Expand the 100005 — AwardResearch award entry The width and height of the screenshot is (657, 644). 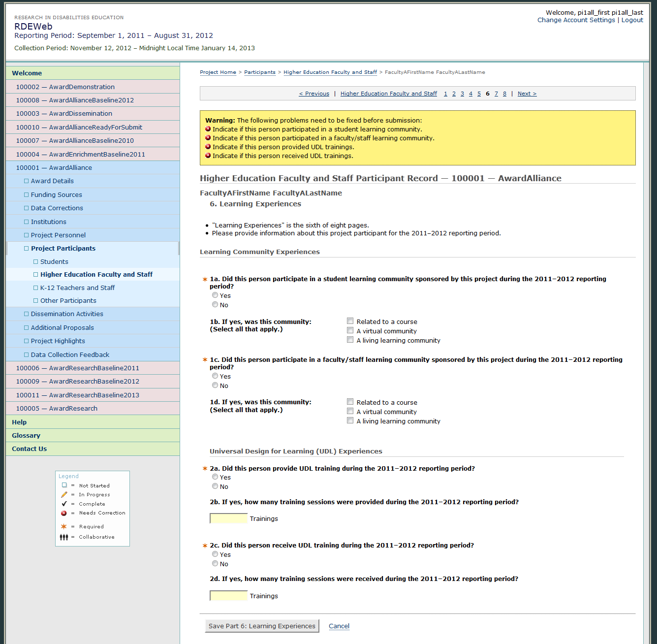coord(57,409)
